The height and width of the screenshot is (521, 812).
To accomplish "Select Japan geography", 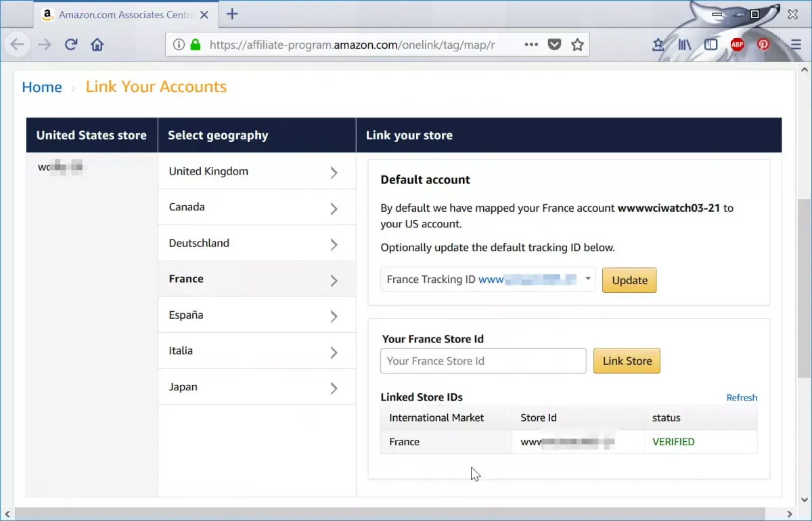I will coord(257,386).
